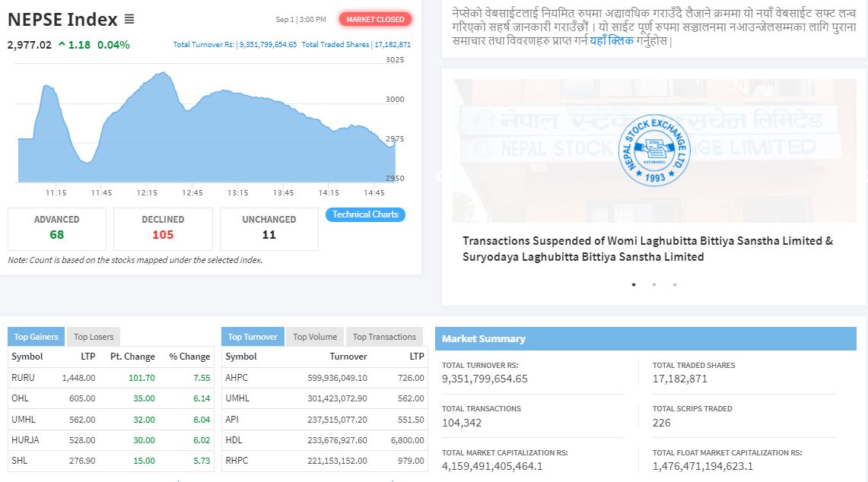The image size is (868, 482).
Task: Open UMHL symbol in turnover table
Action: [x=237, y=398]
